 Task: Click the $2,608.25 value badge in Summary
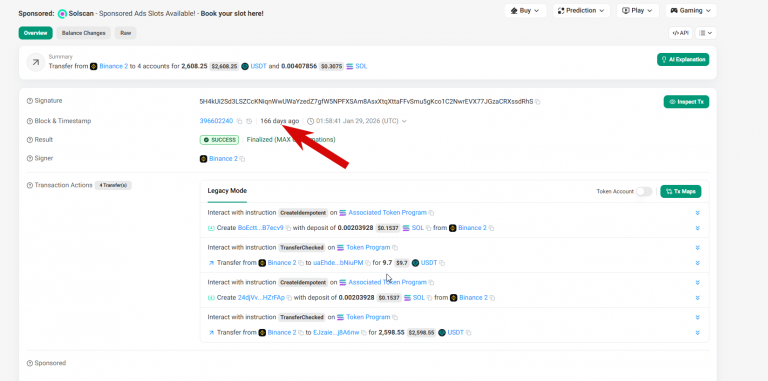coord(224,67)
